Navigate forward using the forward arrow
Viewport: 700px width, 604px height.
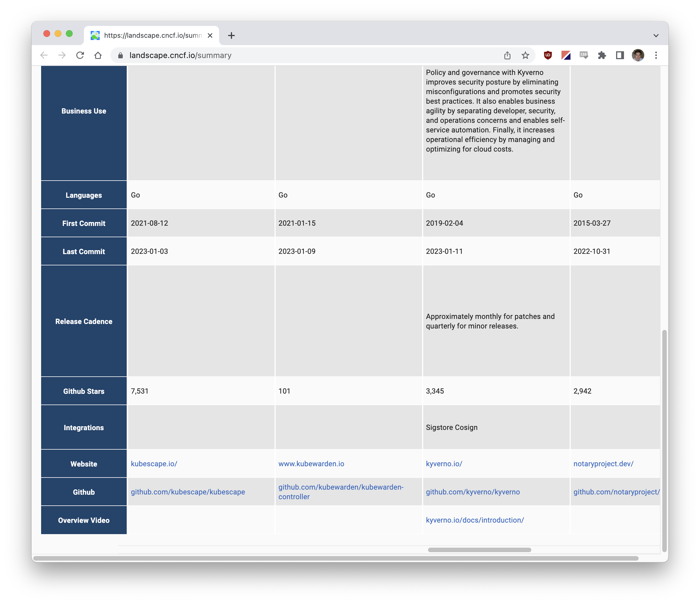point(62,55)
